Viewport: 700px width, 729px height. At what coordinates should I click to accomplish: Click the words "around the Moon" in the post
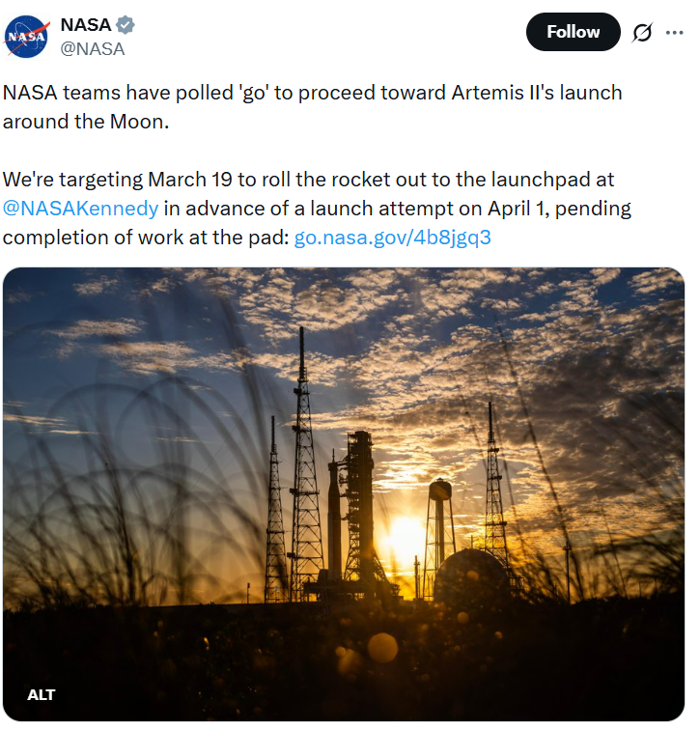[85, 122]
